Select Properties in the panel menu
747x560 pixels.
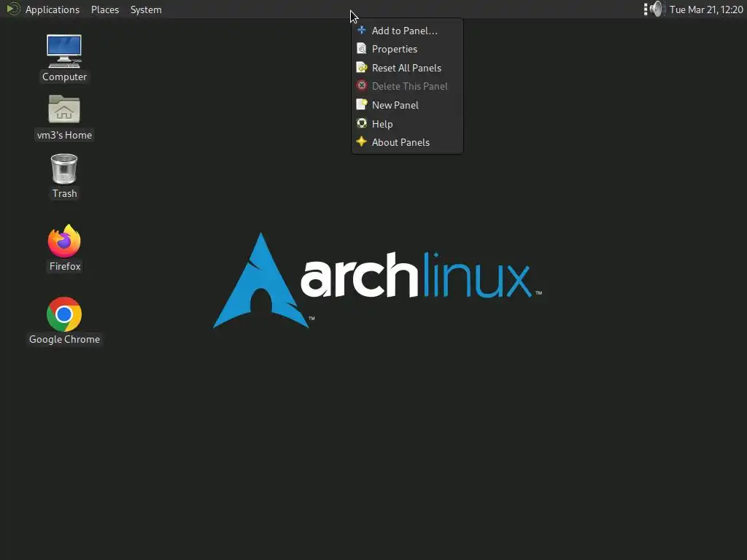[407, 49]
